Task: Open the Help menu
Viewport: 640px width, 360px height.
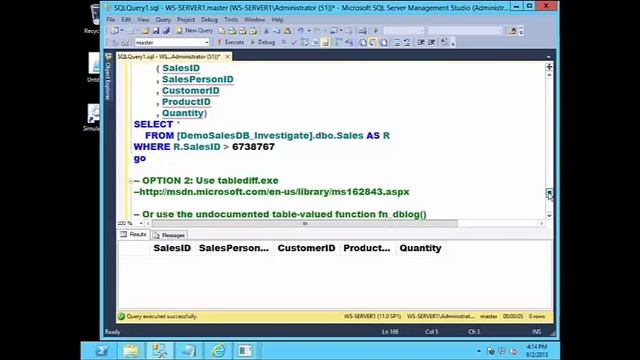Action: coord(277,20)
